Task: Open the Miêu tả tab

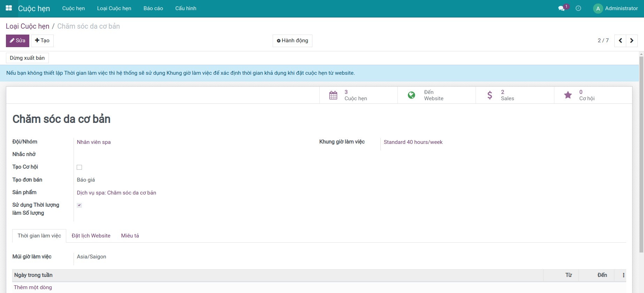Action: pos(130,236)
